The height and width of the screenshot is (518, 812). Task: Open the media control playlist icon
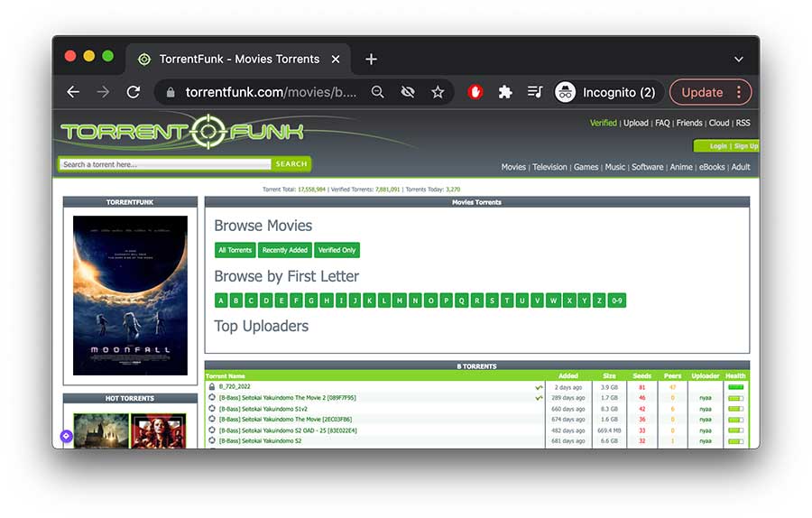tap(535, 92)
